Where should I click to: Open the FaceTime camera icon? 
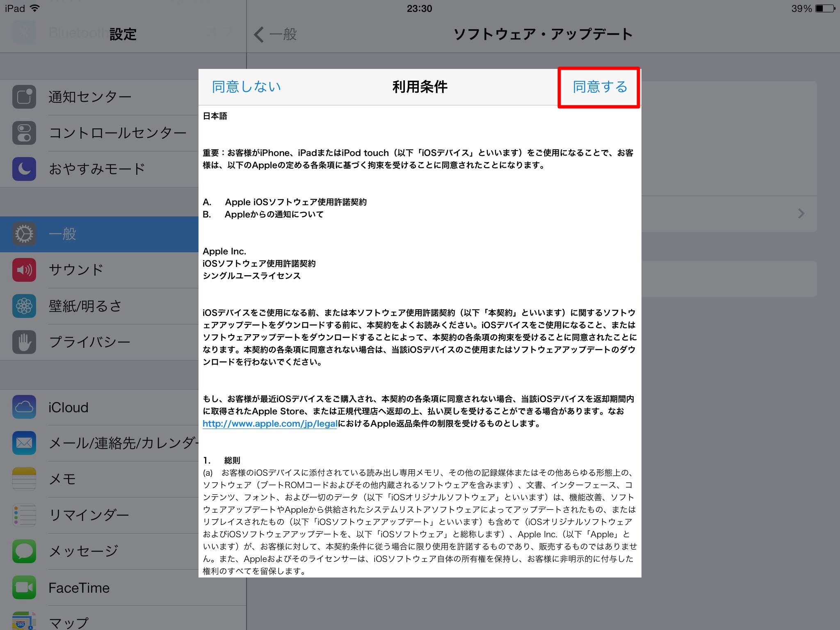click(24, 587)
